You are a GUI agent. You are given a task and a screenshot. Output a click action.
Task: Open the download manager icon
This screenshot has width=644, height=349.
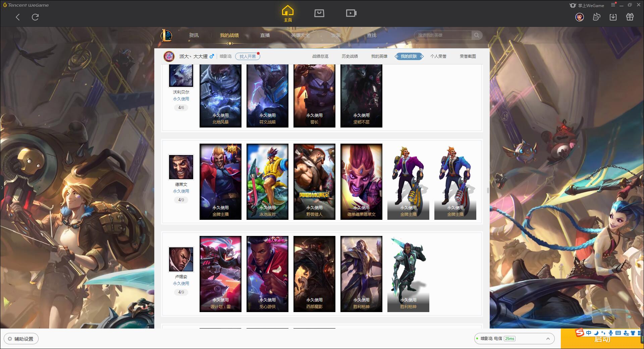click(613, 17)
